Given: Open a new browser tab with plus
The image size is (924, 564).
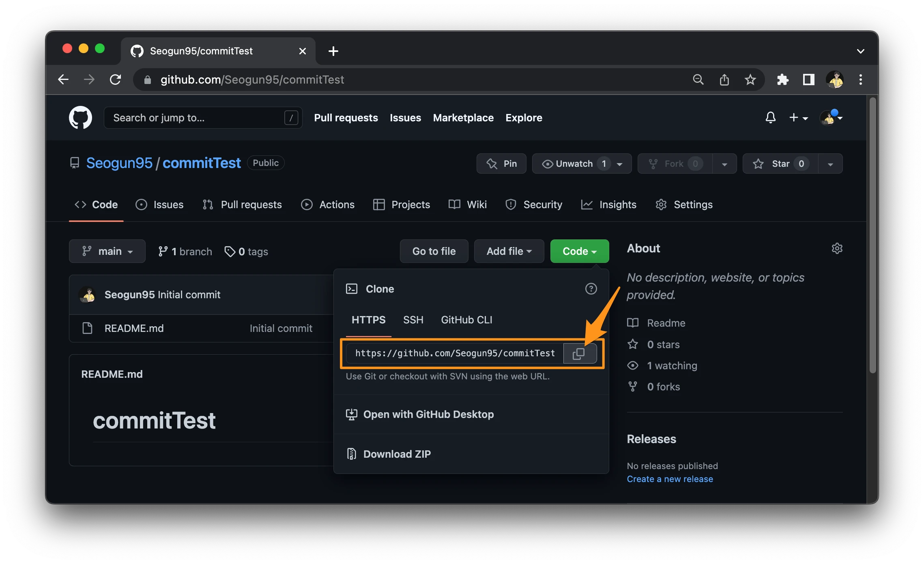Looking at the screenshot, I should click(x=333, y=51).
